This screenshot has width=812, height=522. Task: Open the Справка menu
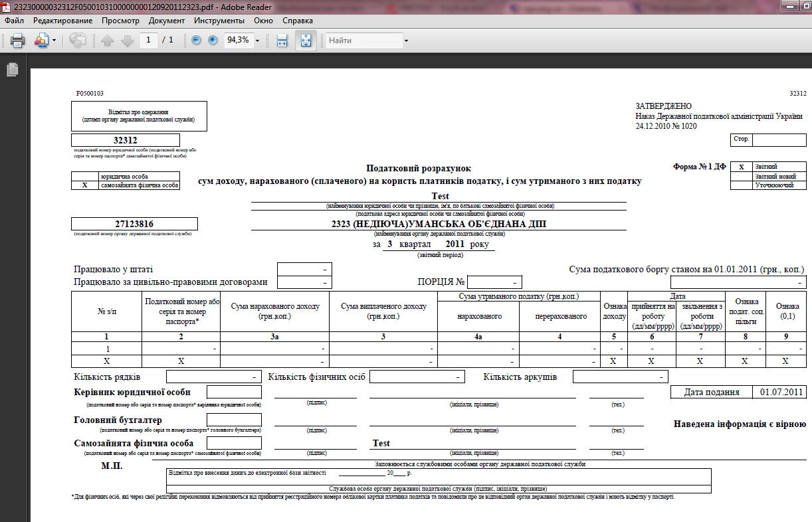pyautogui.click(x=298, y=21)
